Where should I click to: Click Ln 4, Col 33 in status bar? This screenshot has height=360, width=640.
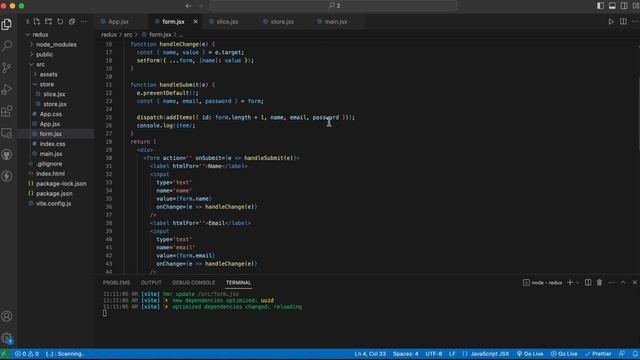pyautogui.click(x=370, y=354)
